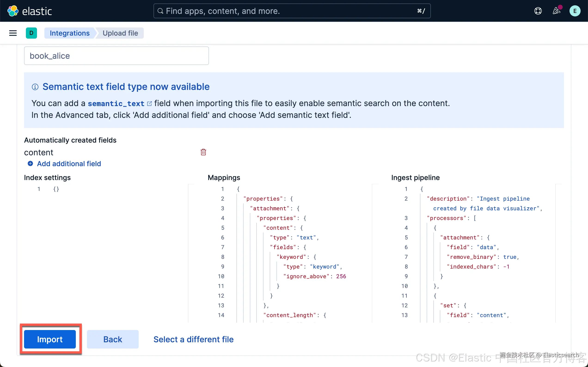
Task: Open the help menu lifebuoy icon
Action: (538, 11)
